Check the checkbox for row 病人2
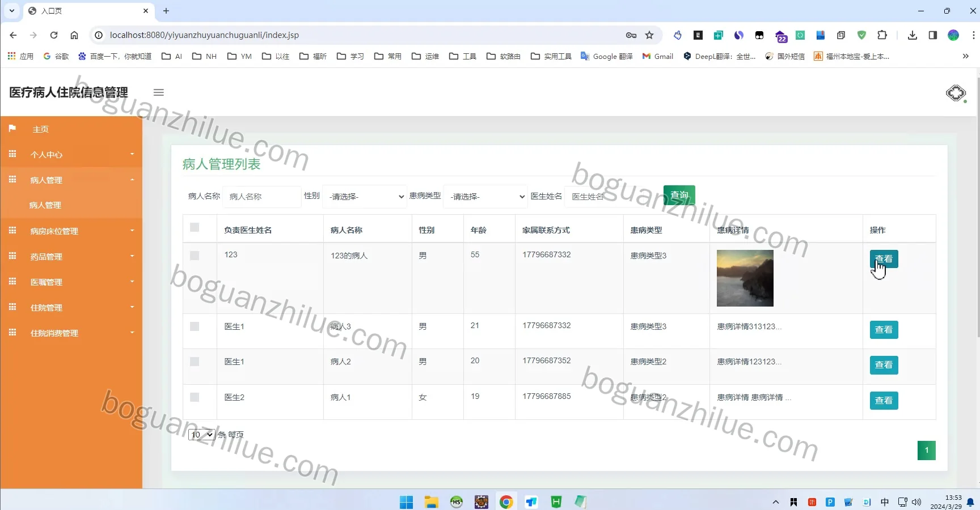The height and width of the screenshot is (510, 980). tap(195, 362)
